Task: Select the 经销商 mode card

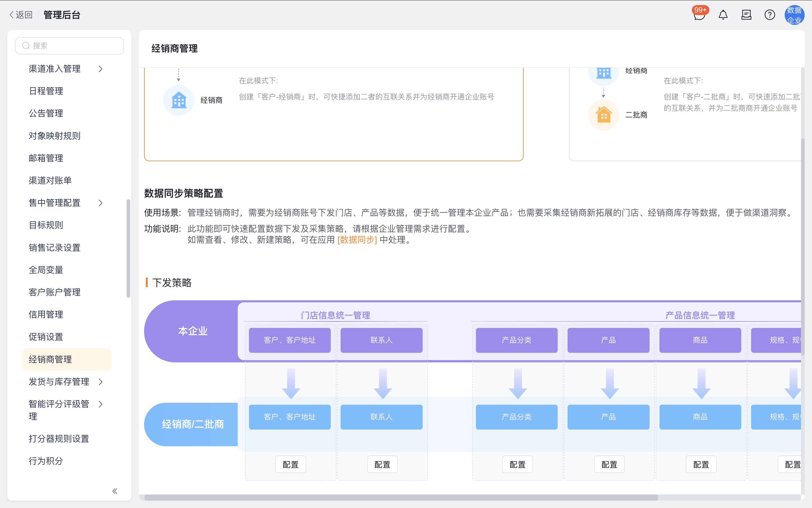Action: tap(334, 114)
